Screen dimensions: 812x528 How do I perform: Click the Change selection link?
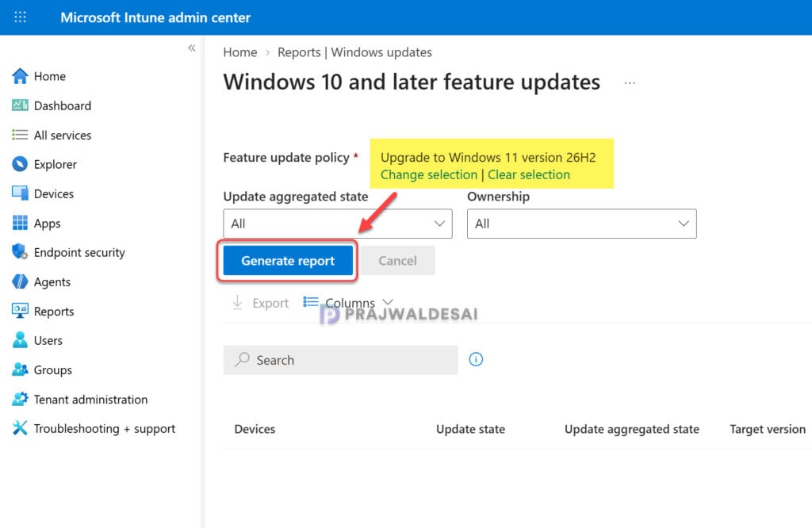pos(429,174)
